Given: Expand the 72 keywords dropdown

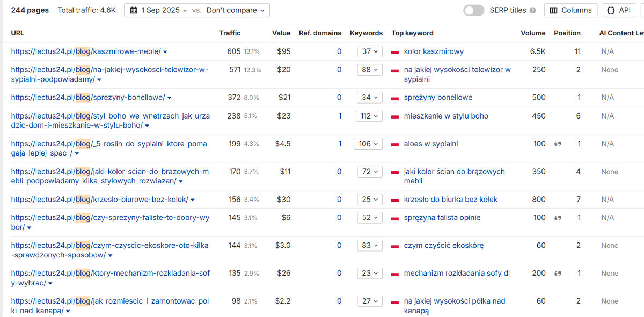Looking at the screenshot, I should pos(370,172).
